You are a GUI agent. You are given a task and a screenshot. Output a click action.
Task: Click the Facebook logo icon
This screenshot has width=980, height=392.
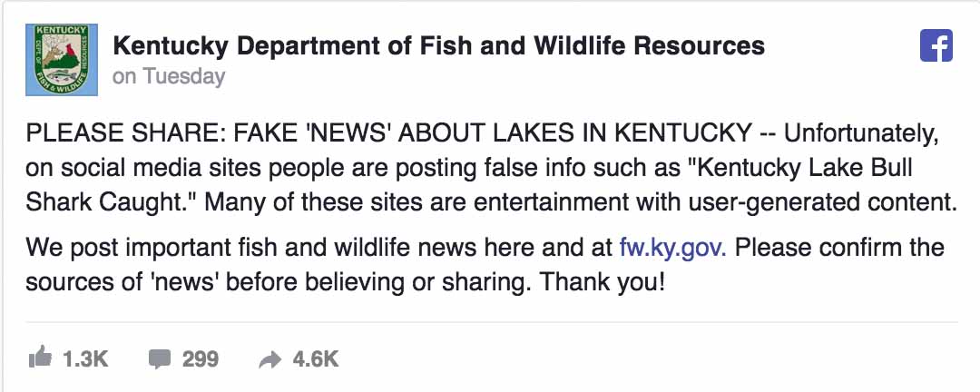[x=936, y=45]
